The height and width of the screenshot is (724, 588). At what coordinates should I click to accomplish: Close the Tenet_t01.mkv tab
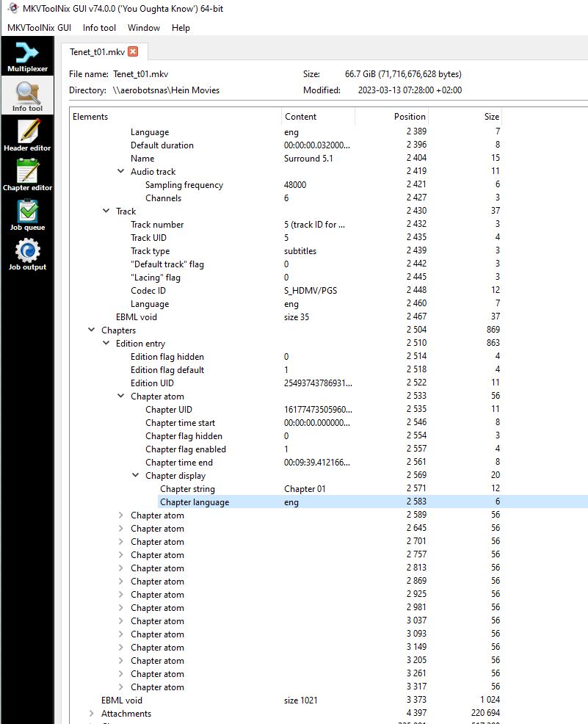click(x=133, y=51)
